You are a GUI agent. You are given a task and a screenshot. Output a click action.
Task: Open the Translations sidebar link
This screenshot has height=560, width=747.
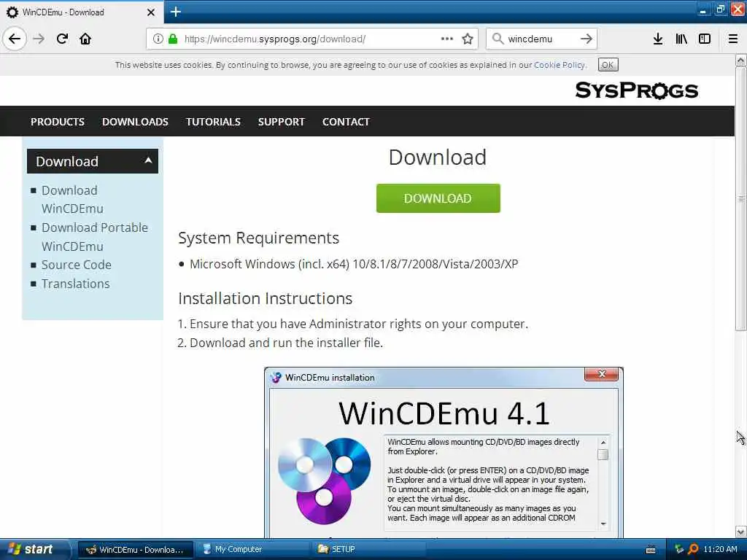click(76, 284)
